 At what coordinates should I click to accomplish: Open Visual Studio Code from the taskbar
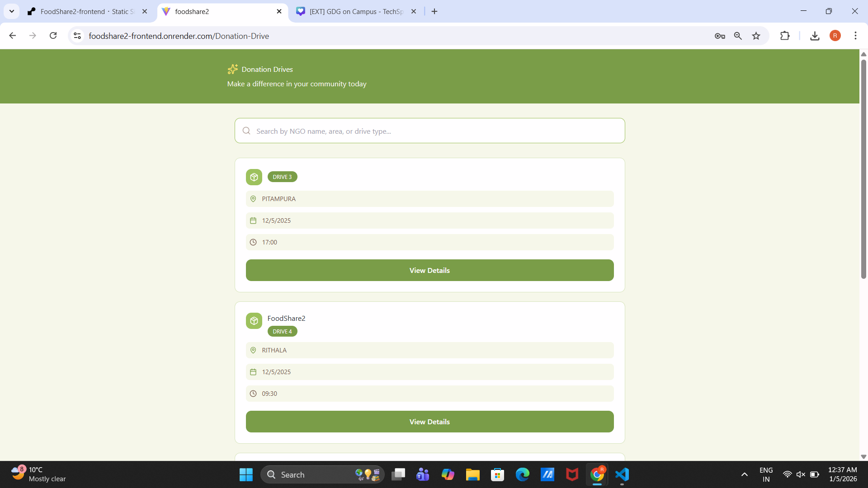tap(622, 474)
